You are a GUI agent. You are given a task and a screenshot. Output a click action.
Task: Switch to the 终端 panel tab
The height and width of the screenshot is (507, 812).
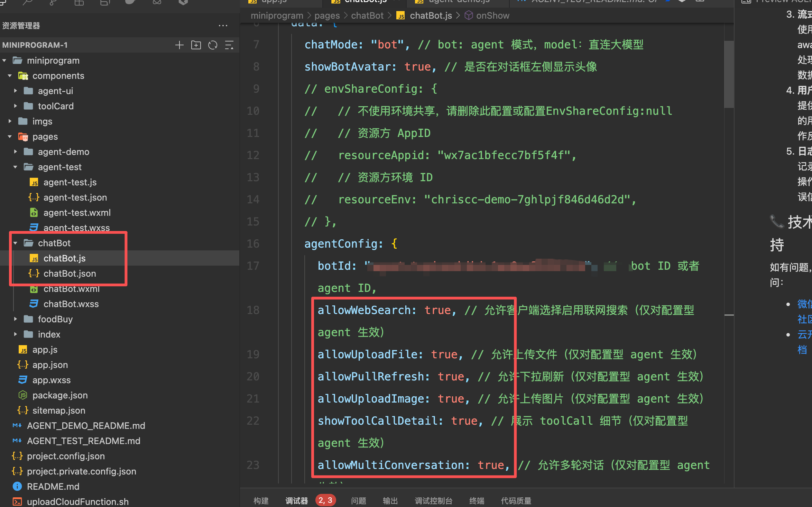(477, 500)
